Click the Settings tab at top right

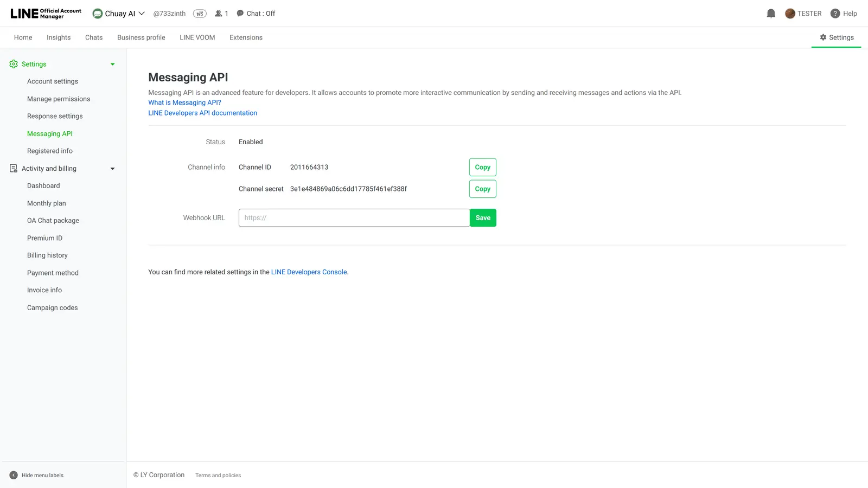click(x=837, y=37)
